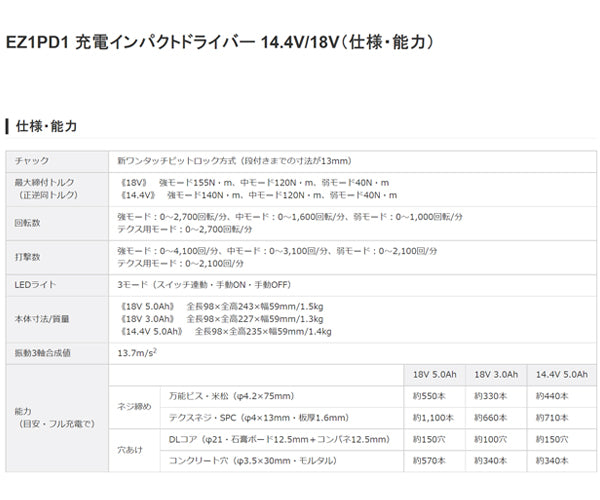600x500 pixels.
Task: Click the チャック row label
Action: [32, 161]
